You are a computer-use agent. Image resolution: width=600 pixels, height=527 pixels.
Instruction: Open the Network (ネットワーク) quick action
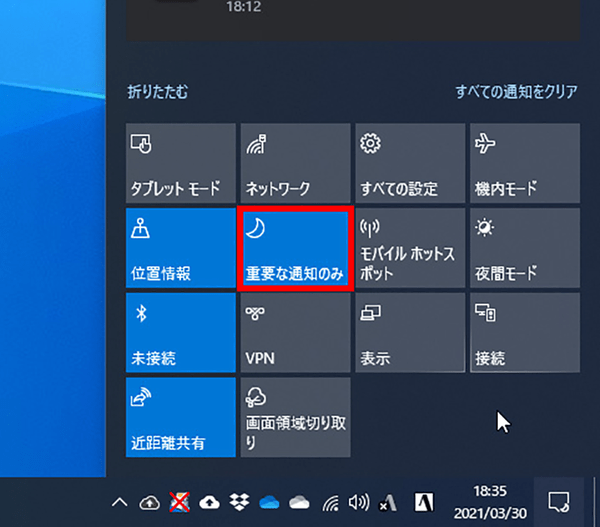point(295,163)
